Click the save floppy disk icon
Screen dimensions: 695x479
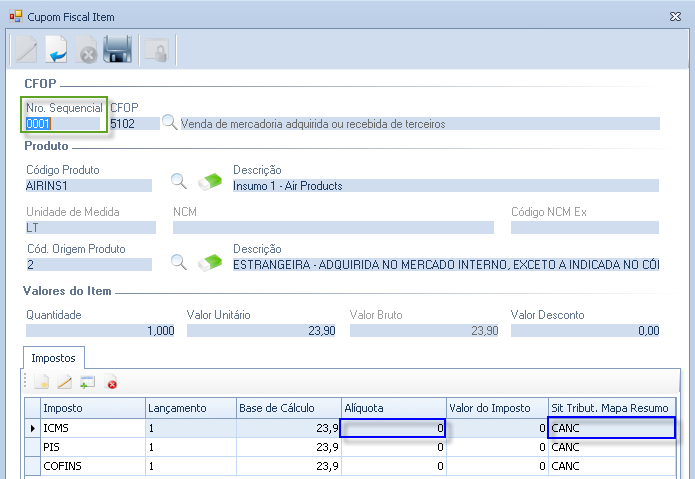119,50
